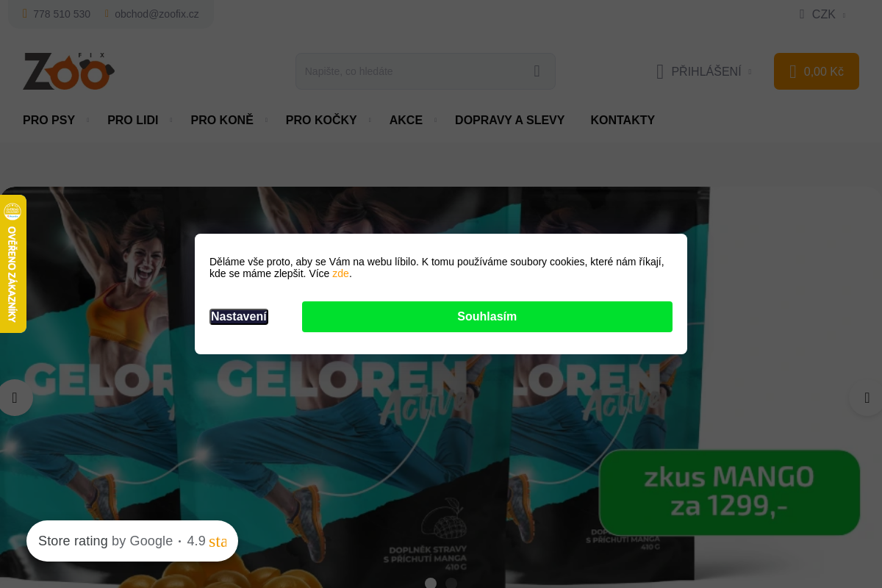Expand the PRO KOČKY submenu arrow
Screen dimensions: 882x588
point(370,120)
